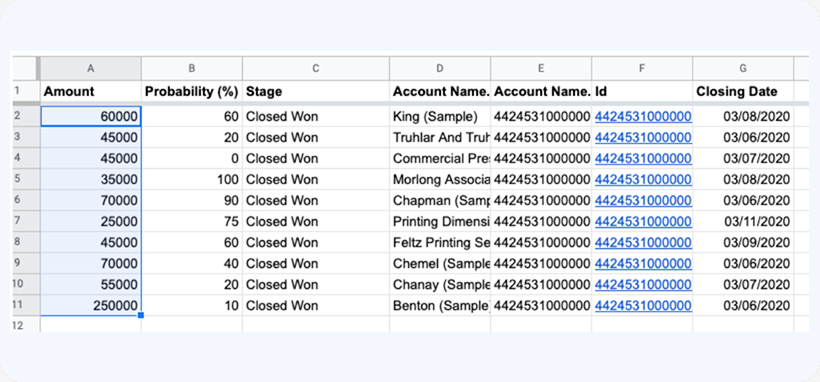The width and height of the screenshot is (820, 382).
Task: Select the cell with amount 25000
Action: pyautogui.click(x=90, y=221)
